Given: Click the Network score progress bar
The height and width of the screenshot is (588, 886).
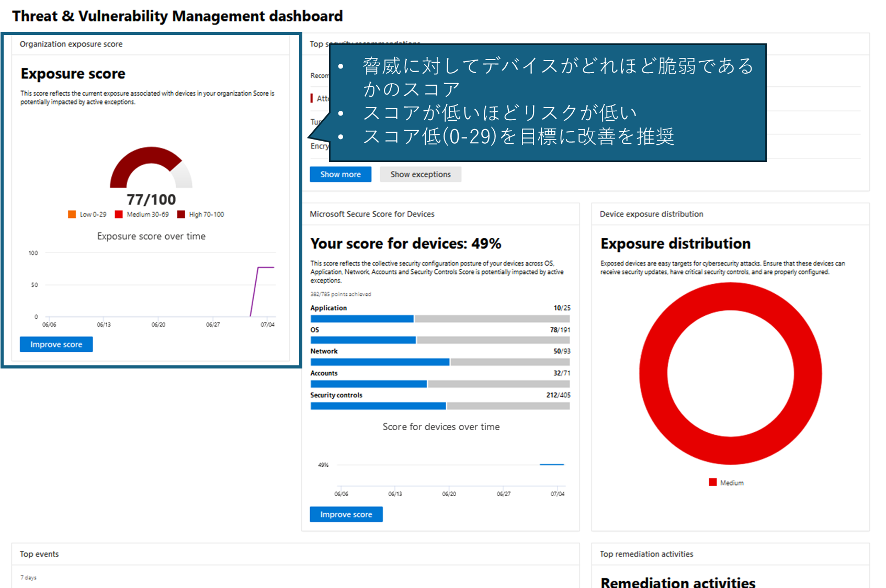Looking at the screenshot, I should [440, 362].
